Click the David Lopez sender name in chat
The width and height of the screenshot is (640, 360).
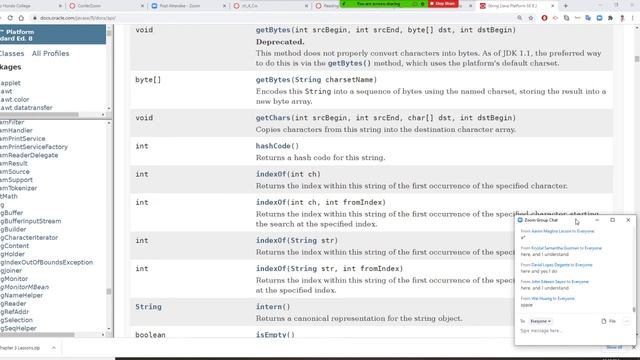[550, 265]
